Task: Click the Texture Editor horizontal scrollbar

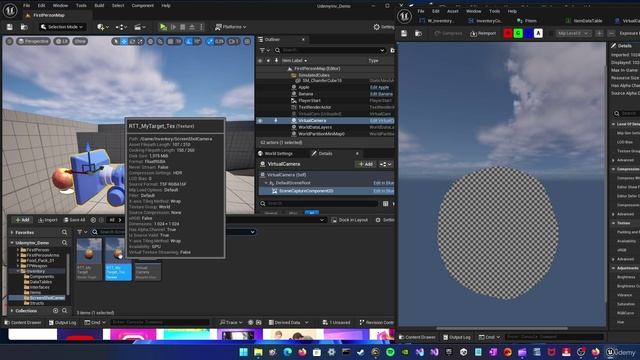Action: [502, 328]
